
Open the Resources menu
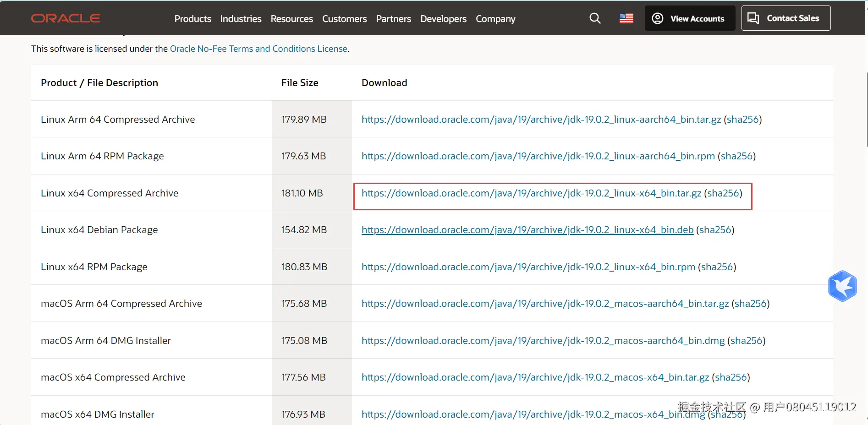click(292, 19)
